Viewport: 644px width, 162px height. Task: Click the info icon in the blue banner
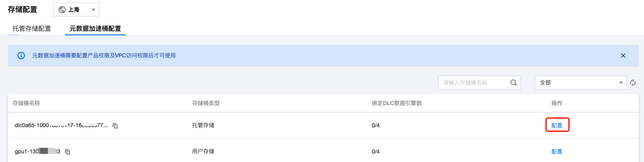click(21, 56)
